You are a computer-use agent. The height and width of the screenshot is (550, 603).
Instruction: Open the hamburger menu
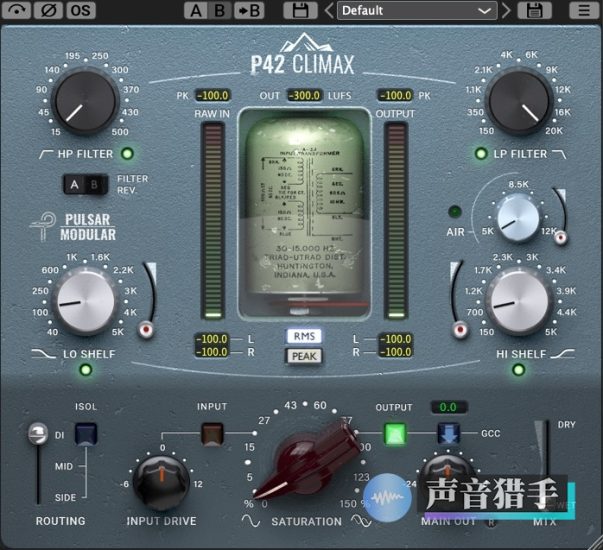(x=584, y=10)
